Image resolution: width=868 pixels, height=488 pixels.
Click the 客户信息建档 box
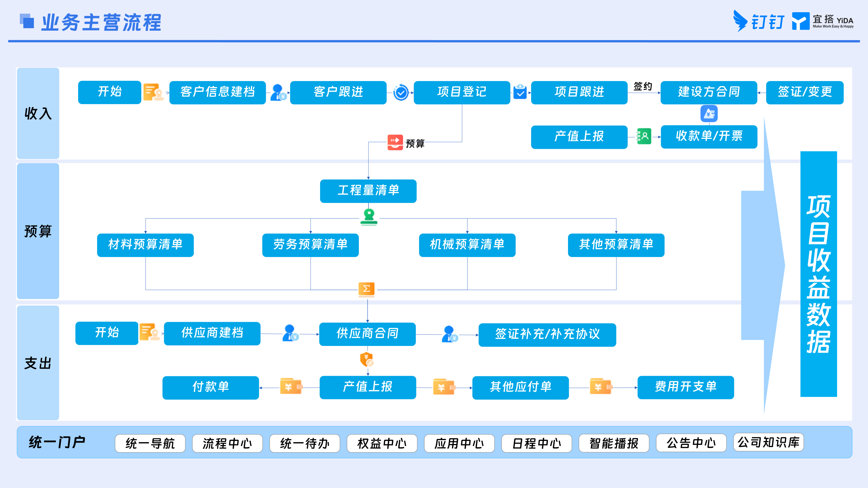coord(217,92)
